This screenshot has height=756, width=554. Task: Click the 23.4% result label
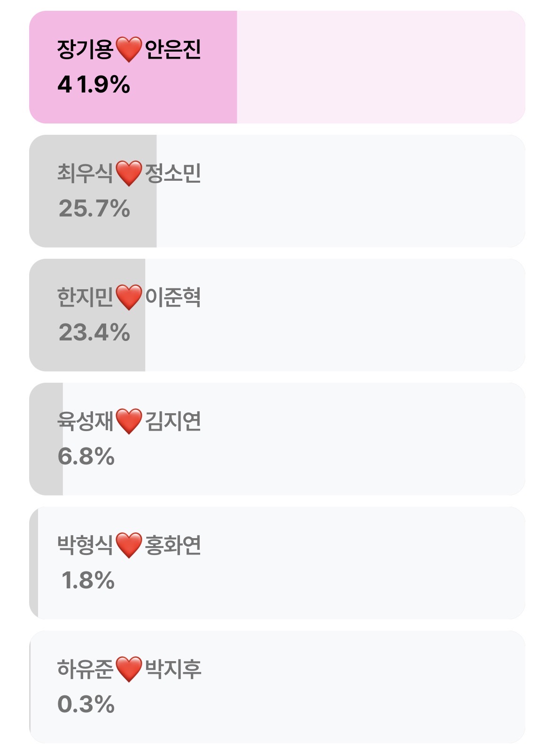tap(94, 332)
